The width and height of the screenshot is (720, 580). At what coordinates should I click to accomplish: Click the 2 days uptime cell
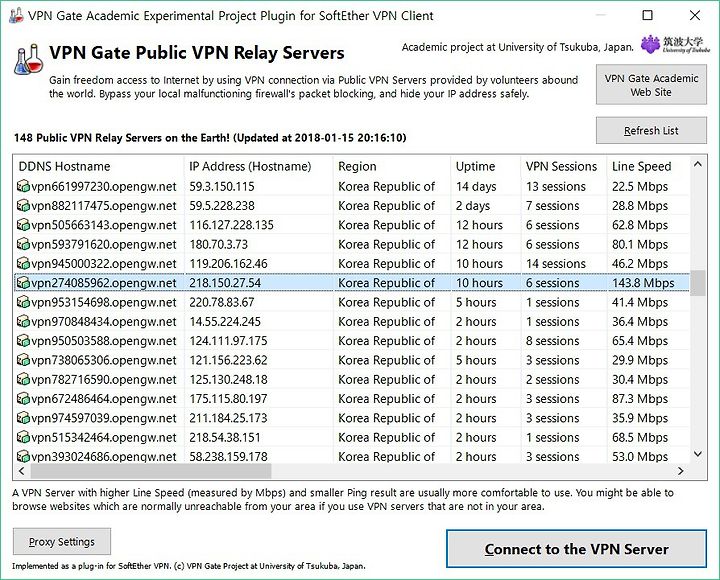tap(472, 206)
